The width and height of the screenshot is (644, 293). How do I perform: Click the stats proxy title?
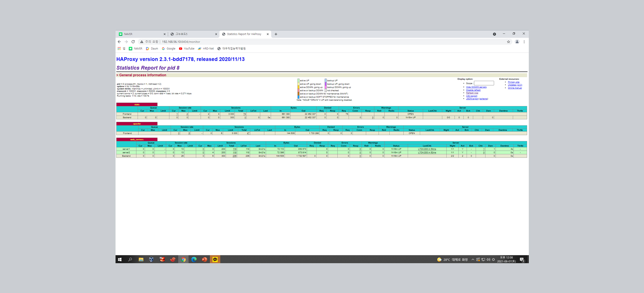coord(137,104)
